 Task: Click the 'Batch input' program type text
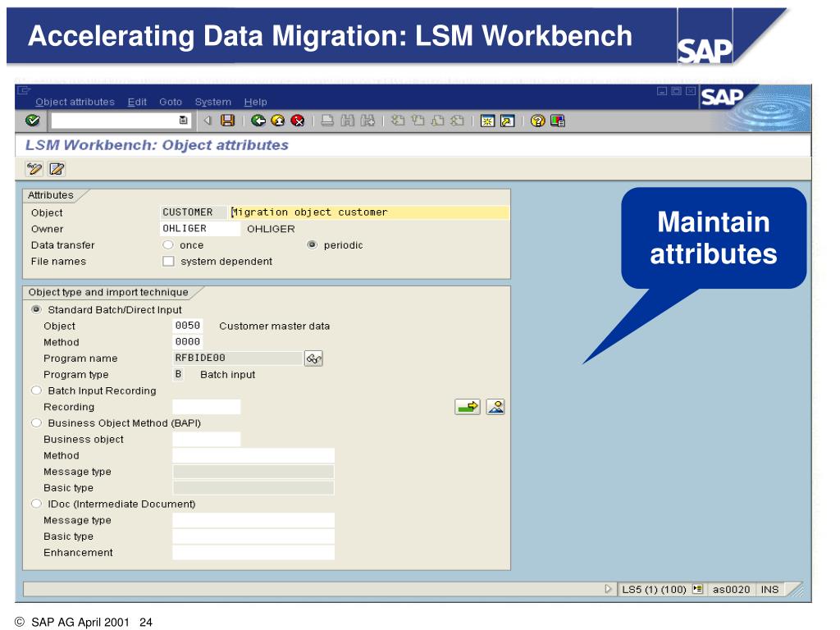click(228, 374)
